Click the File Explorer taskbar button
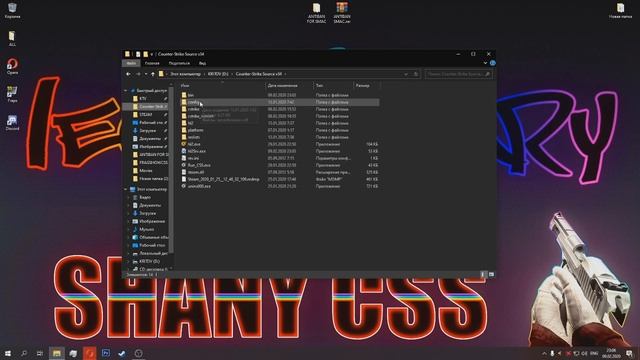The width and height of the screenshot is (640, 360). point(57,353)
